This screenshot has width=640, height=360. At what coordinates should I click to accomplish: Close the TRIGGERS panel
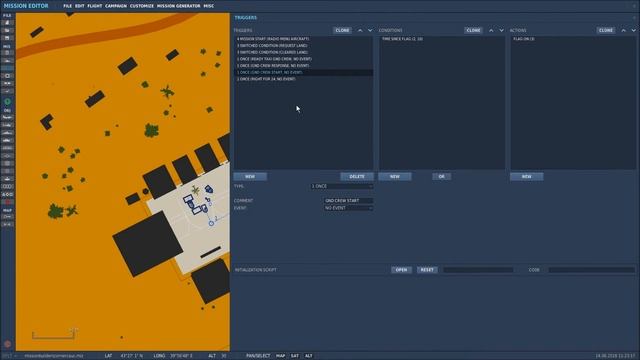[x=634, y=18]
